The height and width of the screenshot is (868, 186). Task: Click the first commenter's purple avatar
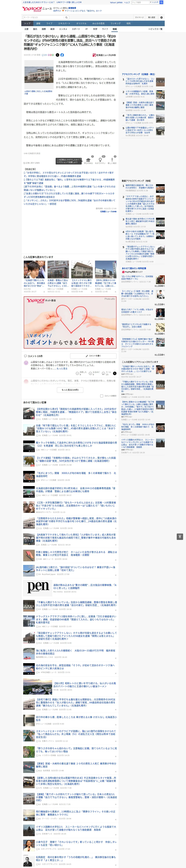click(x=26, y=363)
